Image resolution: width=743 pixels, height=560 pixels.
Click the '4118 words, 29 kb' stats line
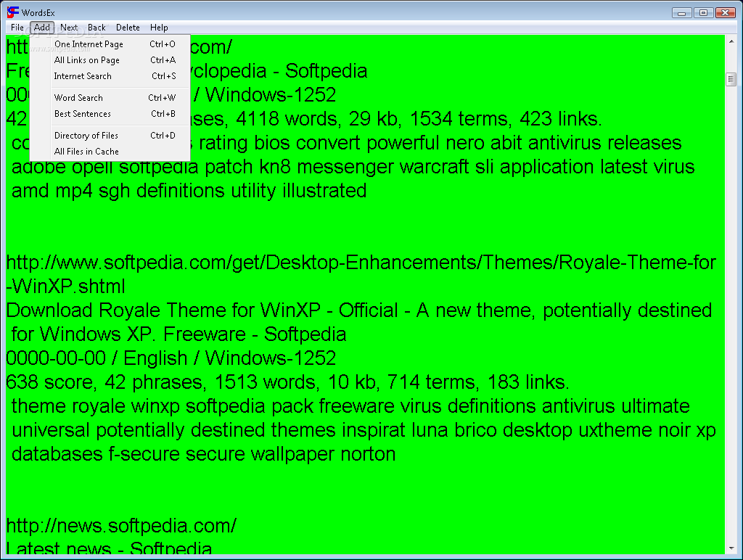395,119
